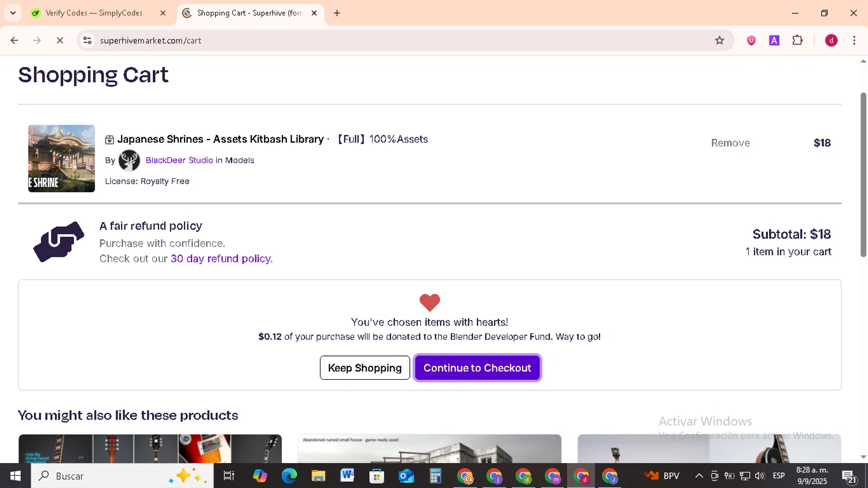Open network status icon in tray
The height and width of the screenshot is (488, 868).
pos(745,476)
